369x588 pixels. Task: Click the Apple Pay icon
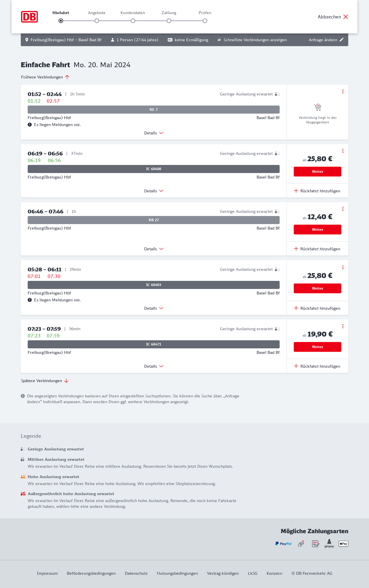click(343, 544)
